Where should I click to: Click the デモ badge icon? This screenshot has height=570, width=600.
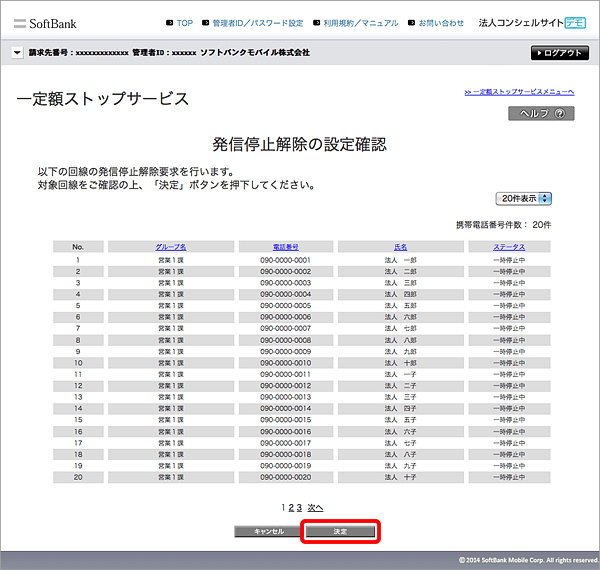tap(576, 23)
